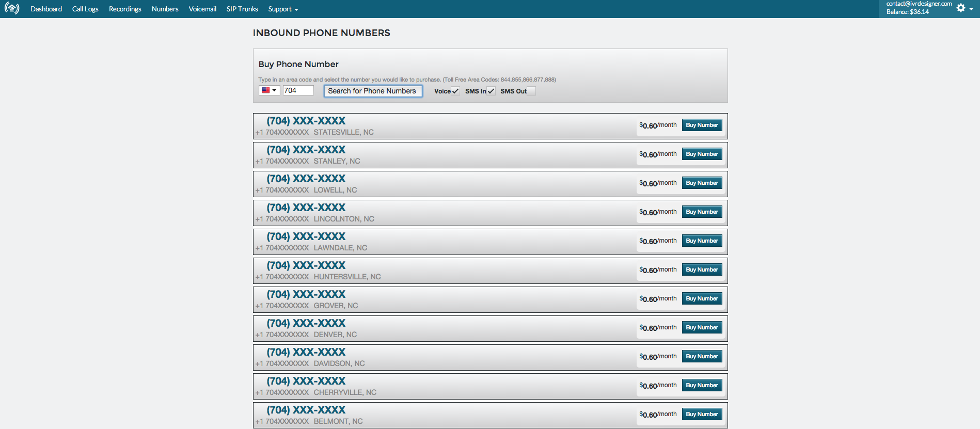Click the Buy Phone Number heading
The width and height of the screenshot is (980, 429).
tap(298, 64)
